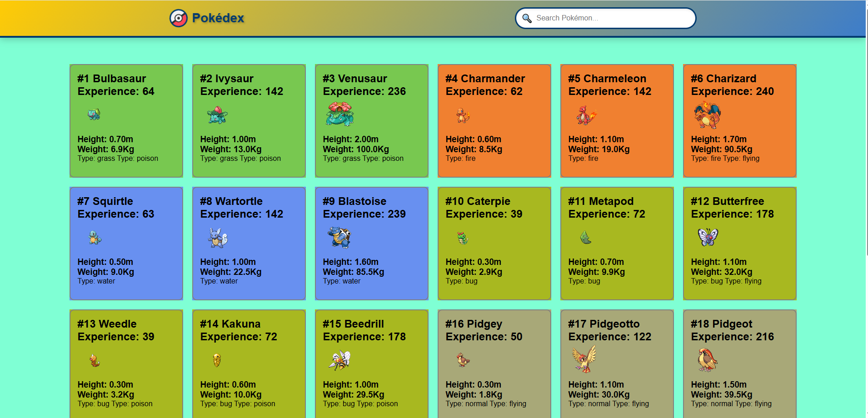This screenshot has width=868, height=418.
Task: Click the #13 Weedle heading
Action: click(x=106, y=324)
